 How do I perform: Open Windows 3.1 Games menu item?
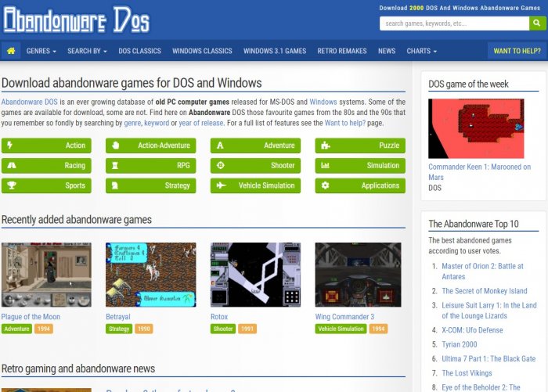tap(275, 51)
